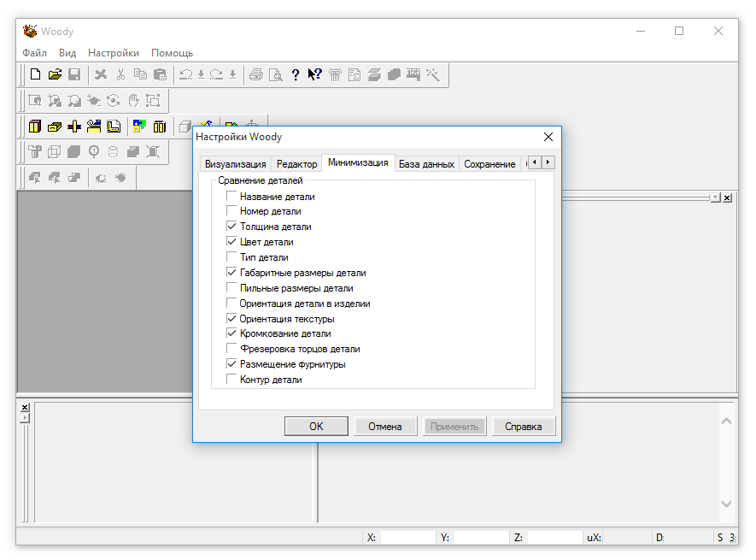Screen dimensions: 756x560
Task: Click the redo arrow icon
Action: [216, 74]
